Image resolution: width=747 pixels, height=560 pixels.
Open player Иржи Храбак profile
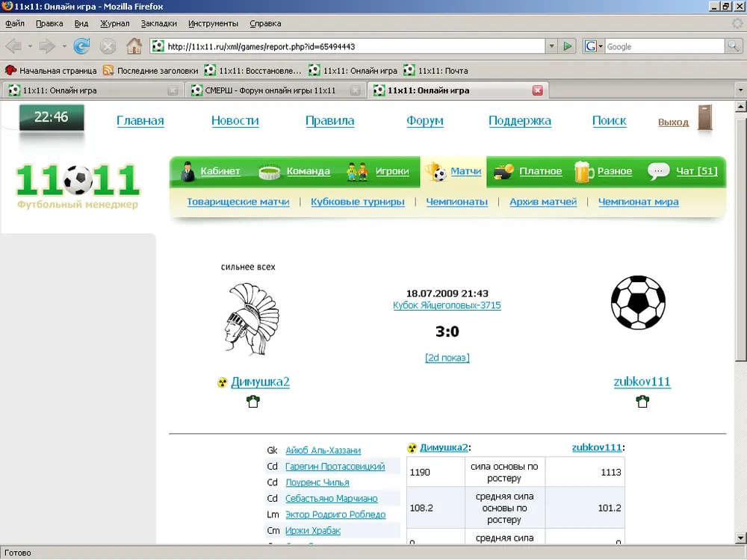tap(312, 530)
